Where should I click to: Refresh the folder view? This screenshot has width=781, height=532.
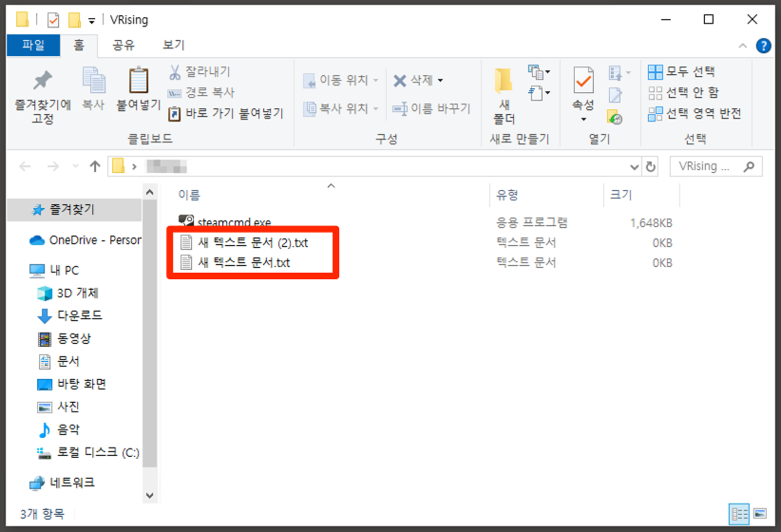coord(651,167)
